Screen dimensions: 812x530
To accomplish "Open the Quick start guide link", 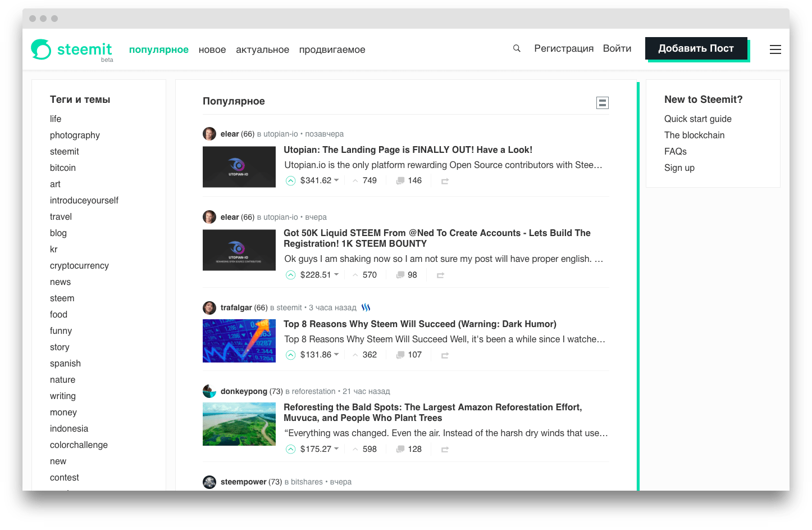I will [x=698, y=119].
